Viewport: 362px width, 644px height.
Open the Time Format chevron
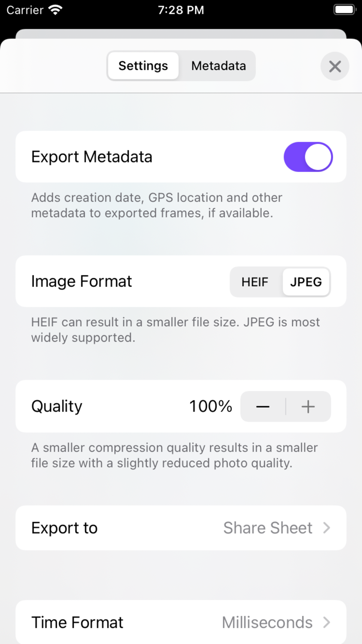[x=327, y=622]
